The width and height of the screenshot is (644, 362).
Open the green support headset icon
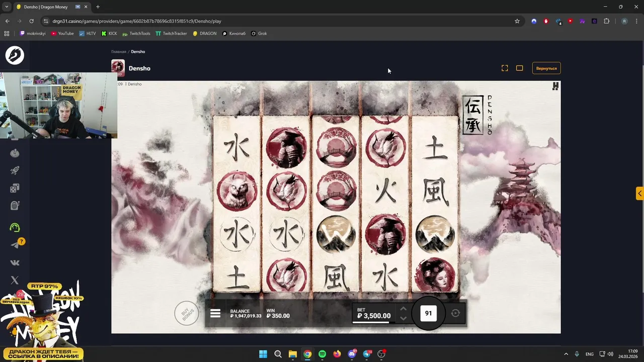coord(15,227)
